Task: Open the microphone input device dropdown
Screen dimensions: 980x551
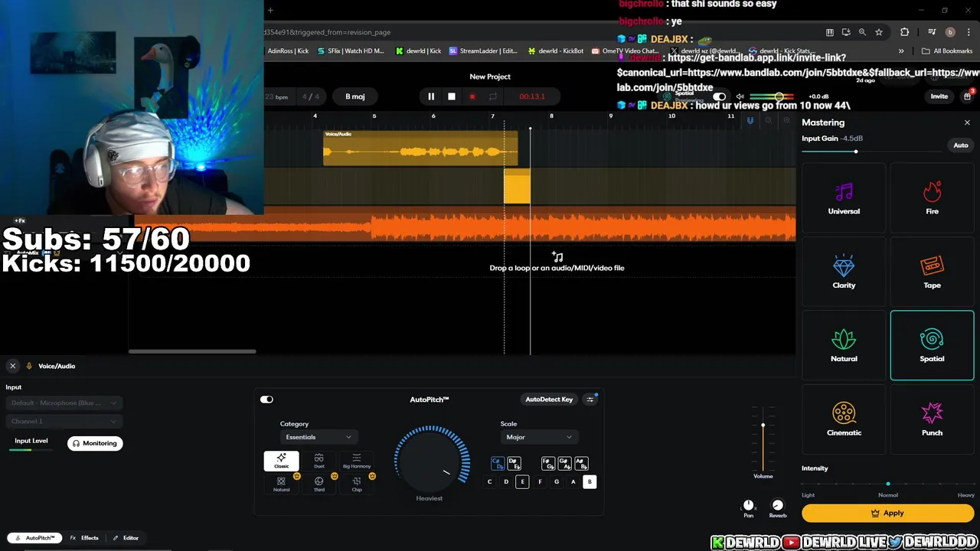Action: click(x=64, y=403)
